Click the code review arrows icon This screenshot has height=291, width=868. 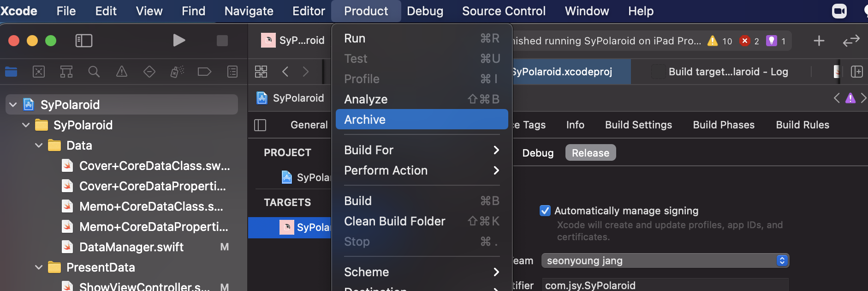tap(851, 41)
